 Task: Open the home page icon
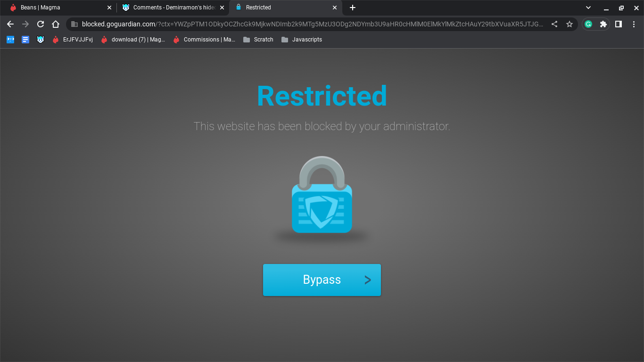tap(56, 24)
